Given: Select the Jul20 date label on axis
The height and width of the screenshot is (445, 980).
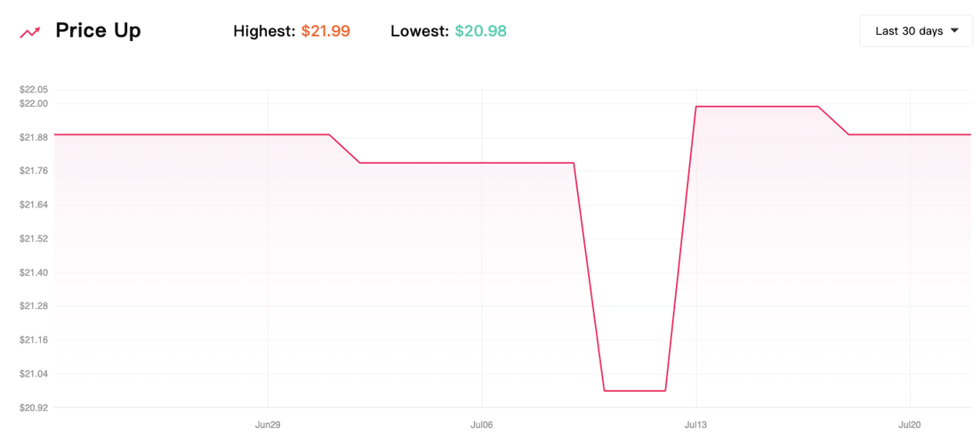Looking at the screenshot, I should pyautogui.click(x=910, y=425).
